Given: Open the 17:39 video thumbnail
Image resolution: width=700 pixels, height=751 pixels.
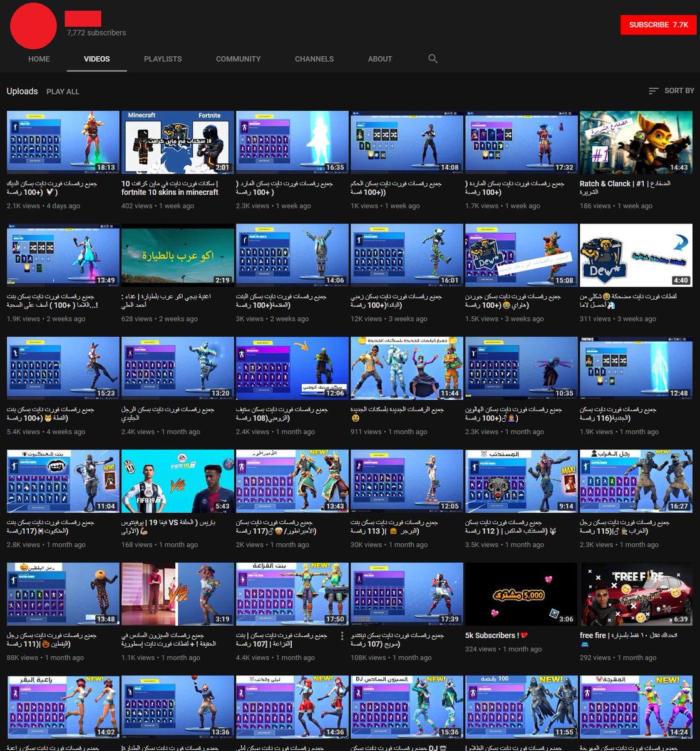Looking at the screenshot, I should click(x=407, y=594).
